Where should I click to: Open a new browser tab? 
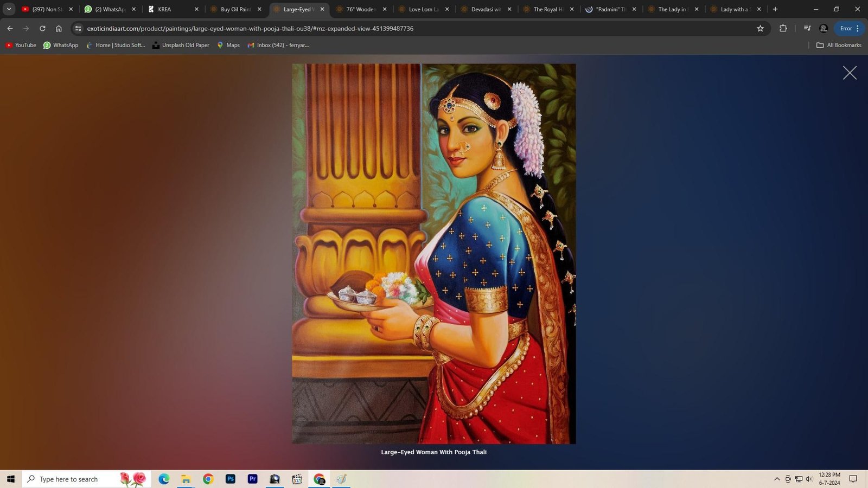[775, 9]
